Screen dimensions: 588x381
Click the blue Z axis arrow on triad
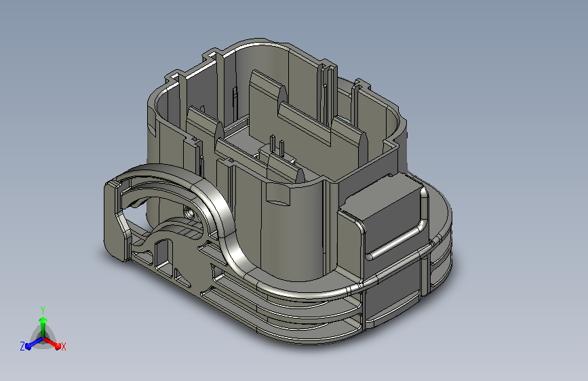tap(34, 343)
